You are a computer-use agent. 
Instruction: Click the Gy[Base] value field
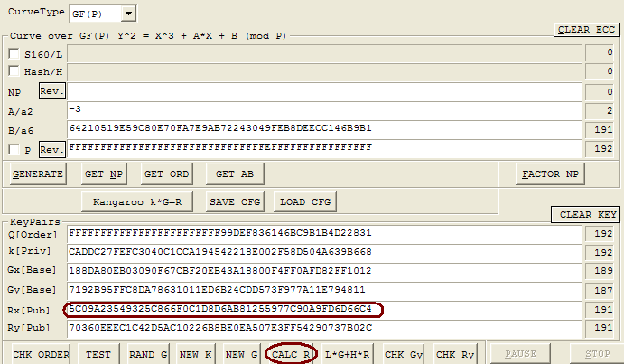tap(324, 290)
